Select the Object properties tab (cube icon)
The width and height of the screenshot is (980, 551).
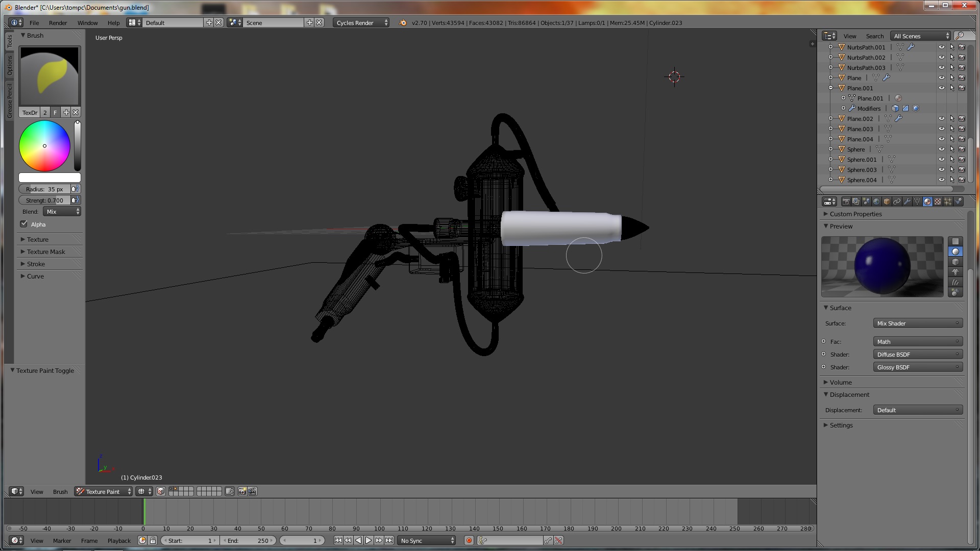(x=887, y=201)
